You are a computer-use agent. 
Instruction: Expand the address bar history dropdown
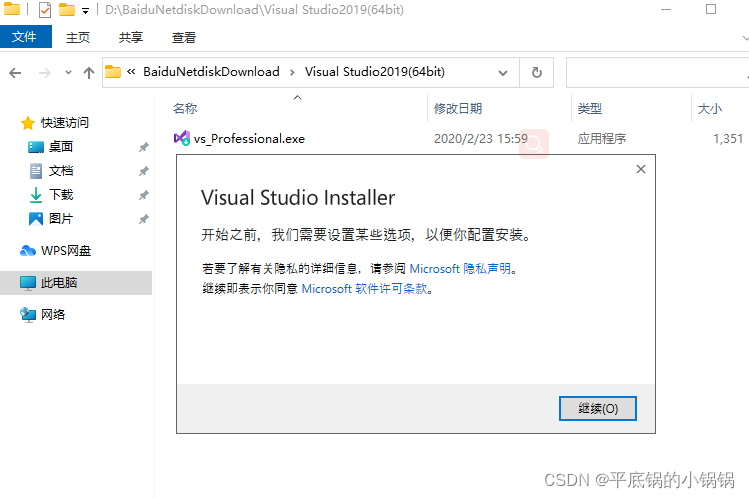coord(503,73)
